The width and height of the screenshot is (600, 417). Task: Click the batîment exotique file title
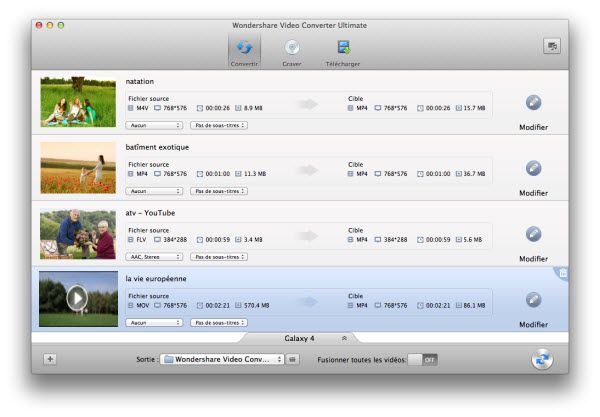click(157, 147)
